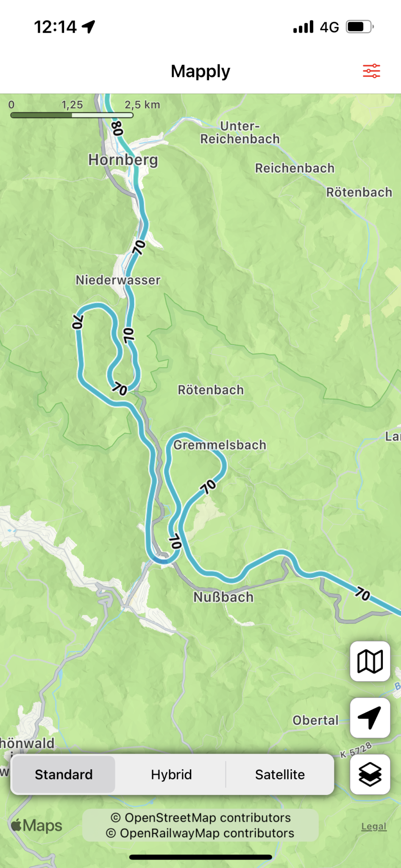Viewport: 401px width, 868px height.
Task: Tap the battery icon in the status bar
Action: pyautogui.click(x=359, y=27)
